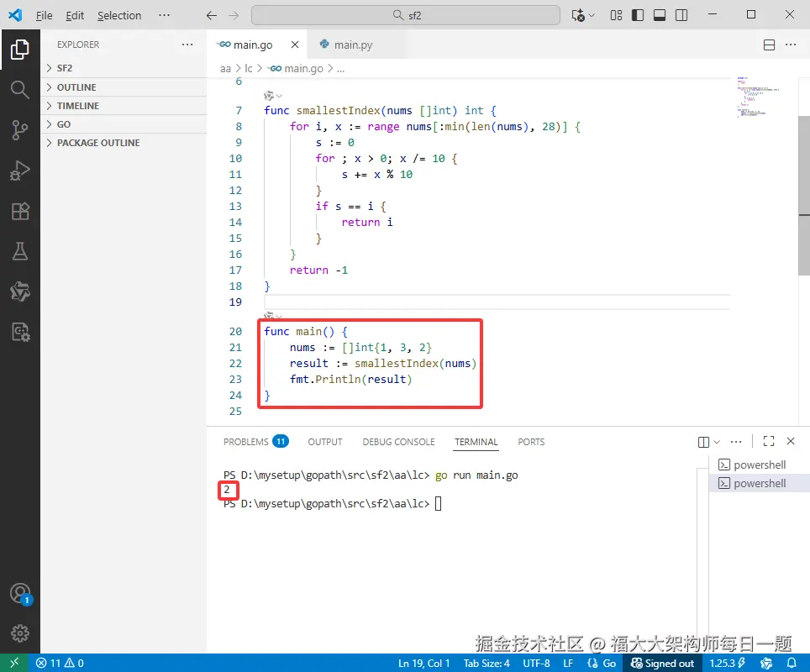Screen dimensions: 810x672
Task: Select the TERMINAL panel tab
Action: coord(476,442)
